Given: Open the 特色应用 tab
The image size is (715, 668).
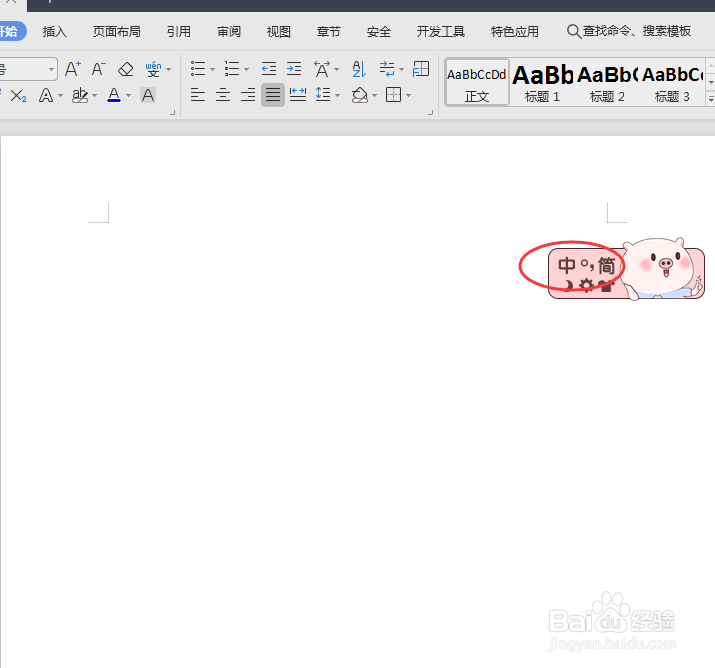Looking at the screenshot, I should pos(514,31).
